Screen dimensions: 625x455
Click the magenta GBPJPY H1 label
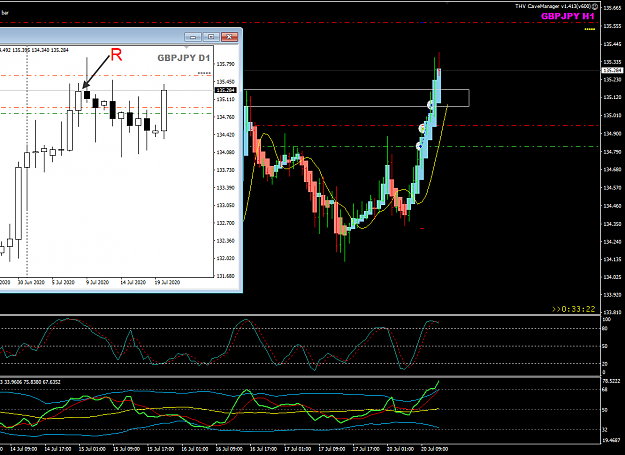pyautogui.click(x=568, y=16)
